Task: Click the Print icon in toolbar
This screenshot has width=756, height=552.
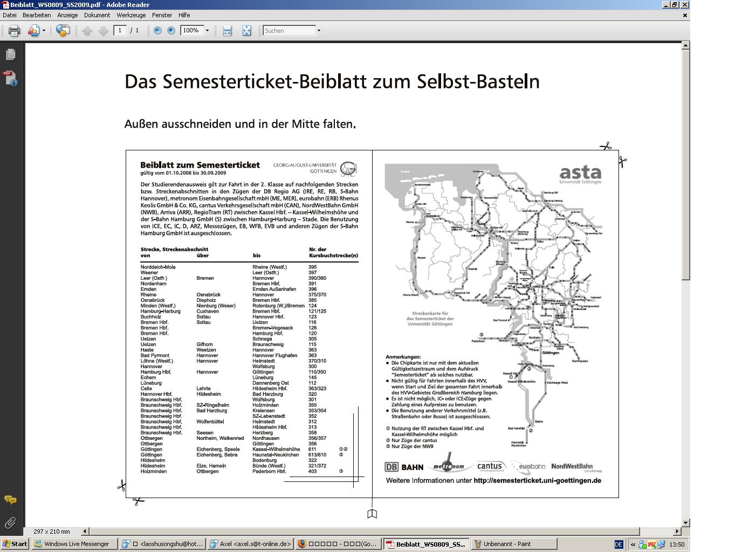Action: coord(14,31)
